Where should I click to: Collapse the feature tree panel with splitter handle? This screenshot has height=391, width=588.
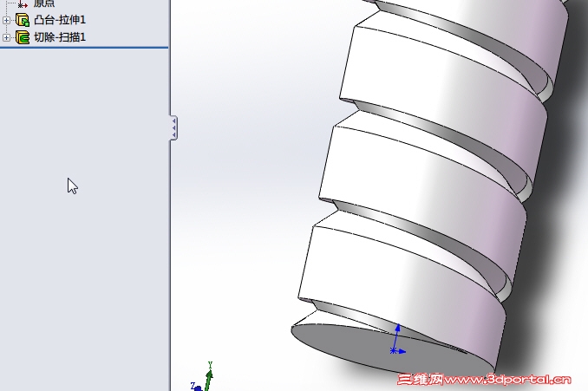point(173,128)
